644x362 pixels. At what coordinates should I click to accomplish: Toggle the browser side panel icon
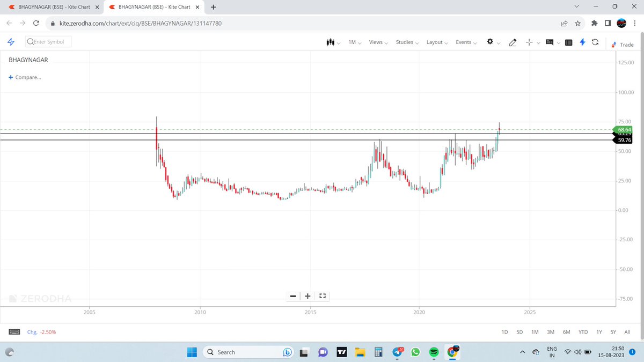tap(608, 24)
